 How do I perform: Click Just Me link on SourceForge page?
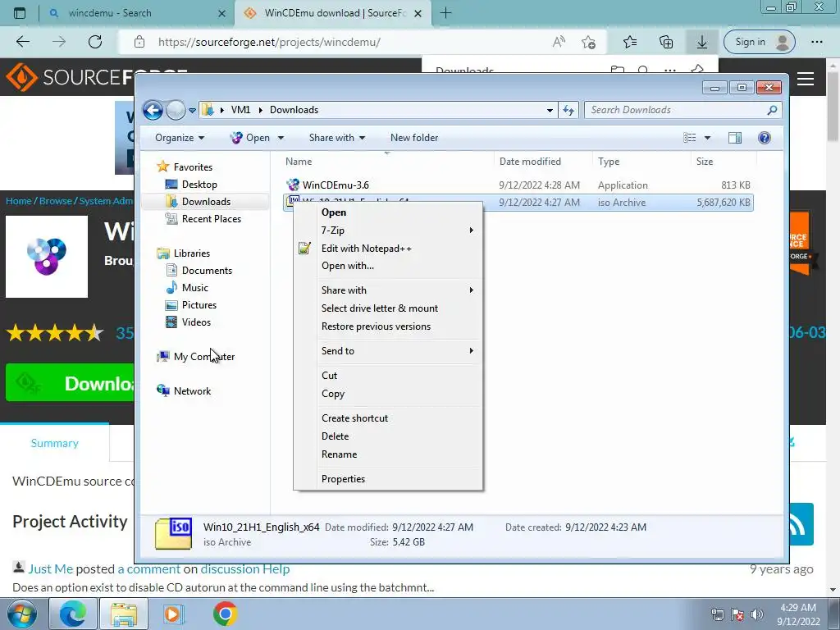[x=50, y=569]
